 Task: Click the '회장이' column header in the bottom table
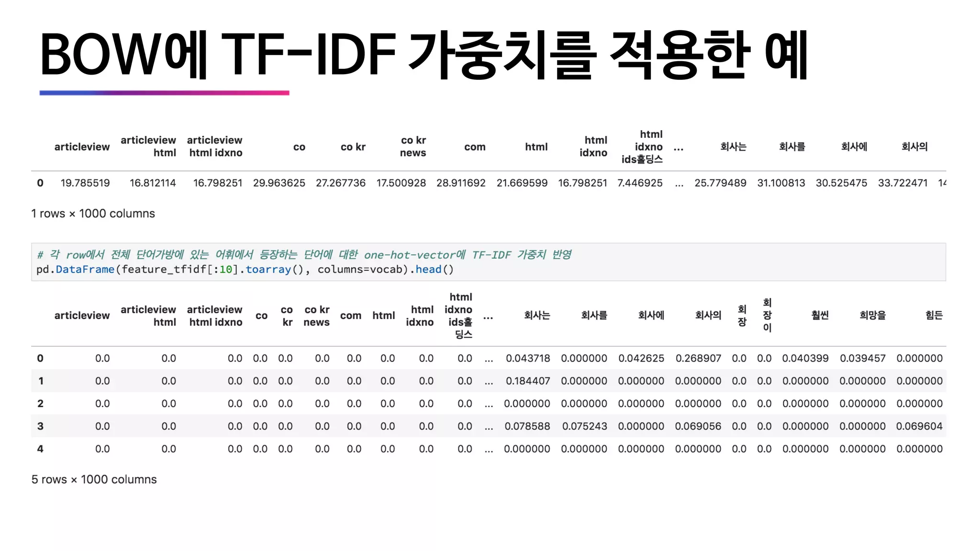point(767,315)
